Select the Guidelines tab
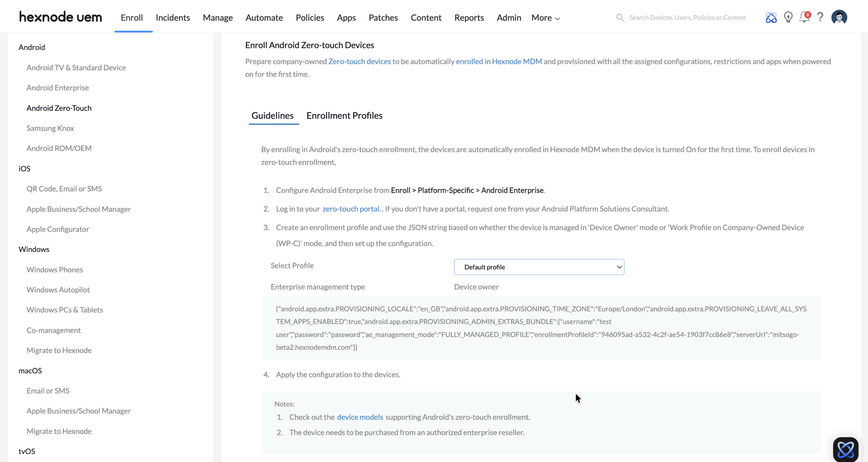 (272, 115)
